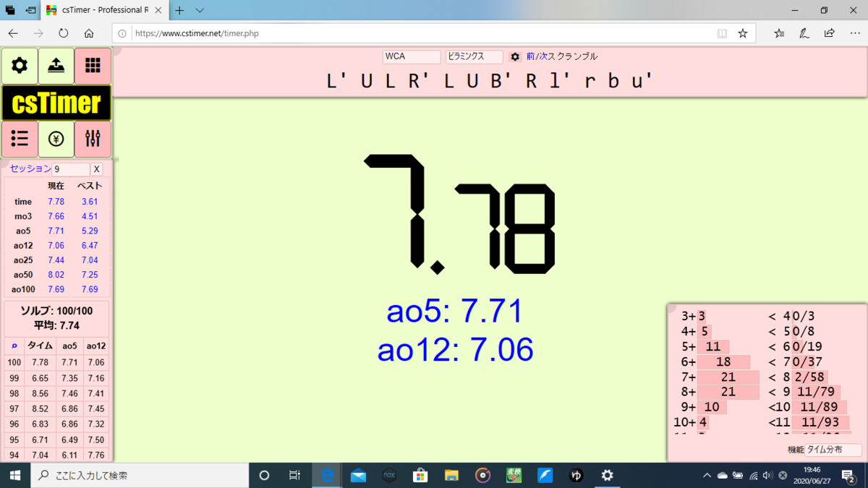Image resolution: width=868 pixels, height=488 pixels.
Task: Select solve row number 100
Action: pos(14,362)
